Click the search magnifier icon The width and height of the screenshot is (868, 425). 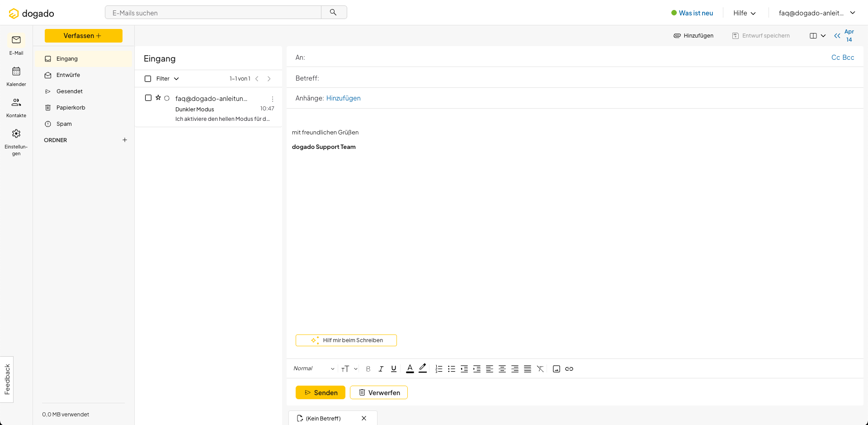point(333,12)
